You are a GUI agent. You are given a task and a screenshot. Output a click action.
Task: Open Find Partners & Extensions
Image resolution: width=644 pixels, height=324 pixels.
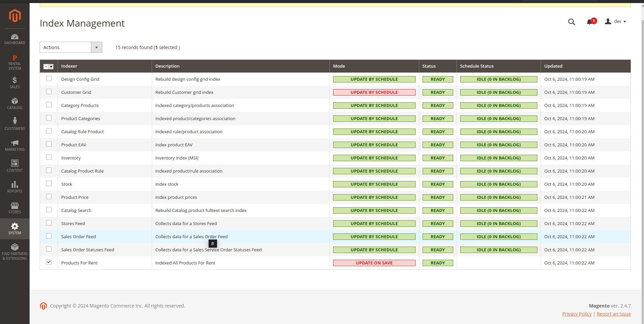coord(15,252)
